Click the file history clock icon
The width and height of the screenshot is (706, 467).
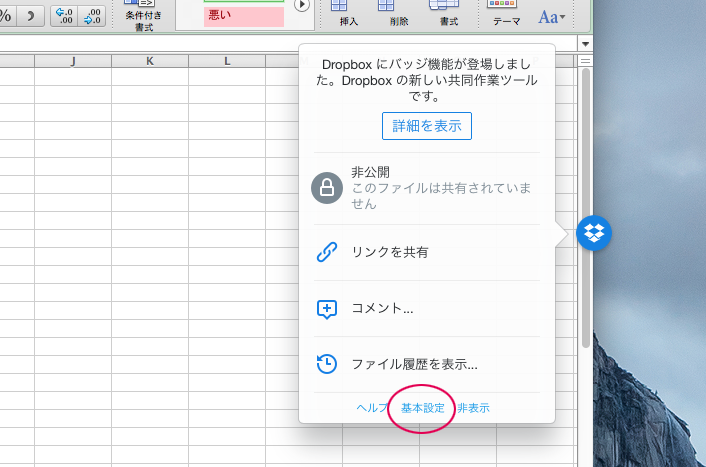pos(326,364)
